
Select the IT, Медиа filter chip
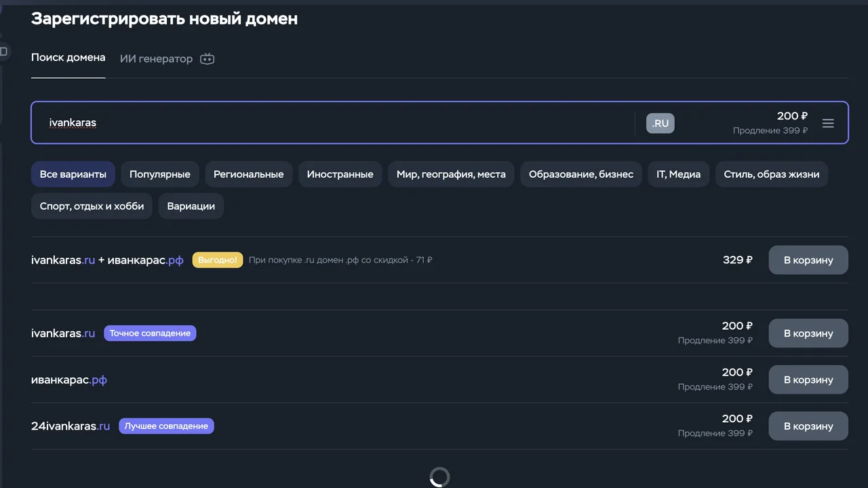[x=679, y=174]
